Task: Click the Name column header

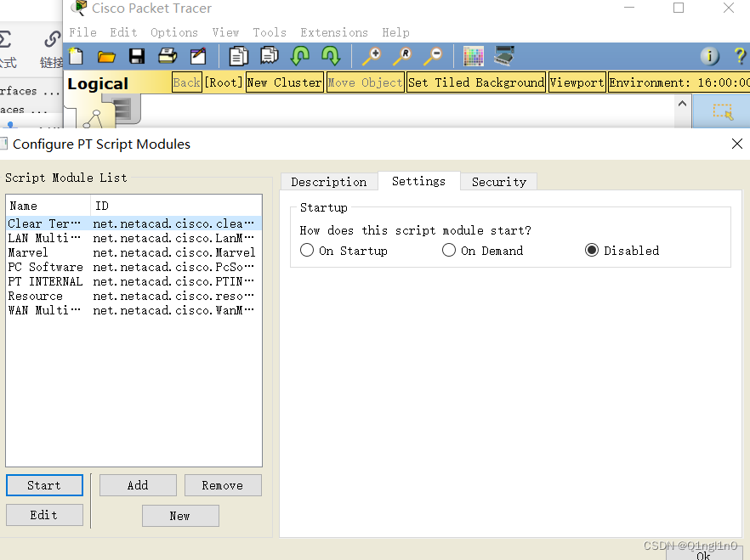Action: click(x=48, y=206)
